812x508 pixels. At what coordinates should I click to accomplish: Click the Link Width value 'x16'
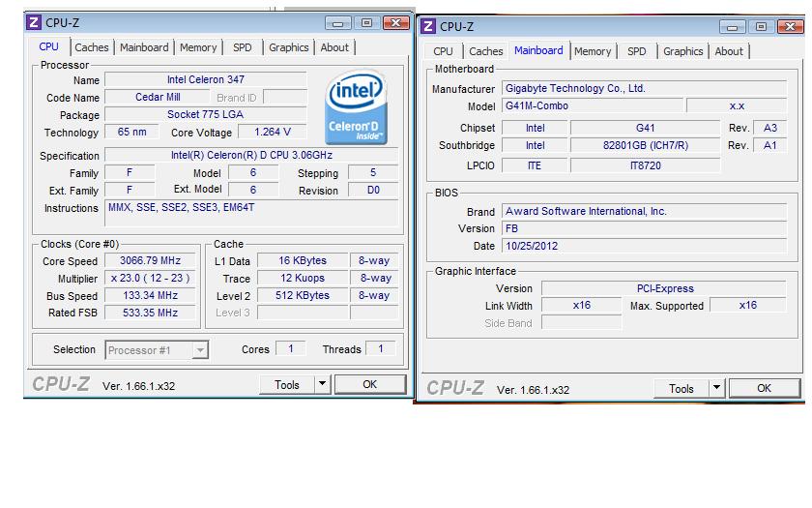(x=582, y=305)
